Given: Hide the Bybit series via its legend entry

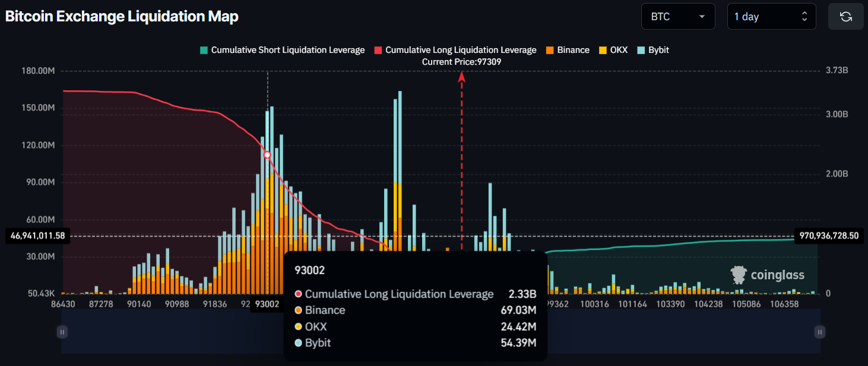Looking at the screenshot, I should [652, 50].
